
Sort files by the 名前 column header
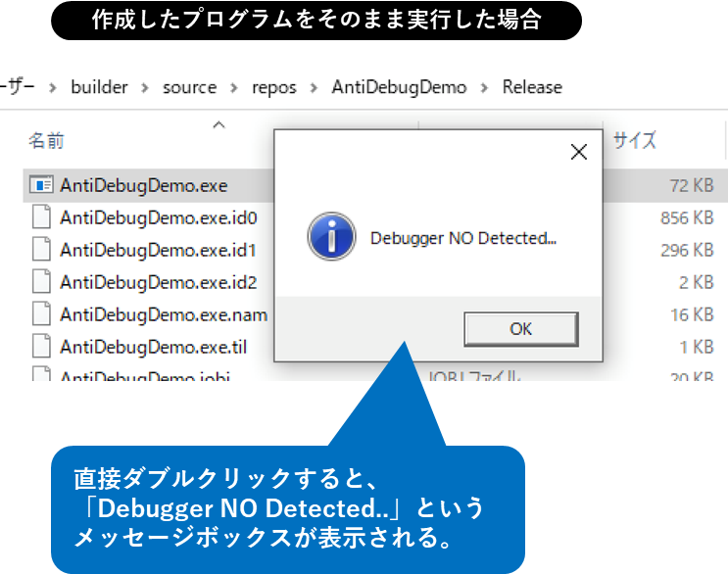pos(46,141)
